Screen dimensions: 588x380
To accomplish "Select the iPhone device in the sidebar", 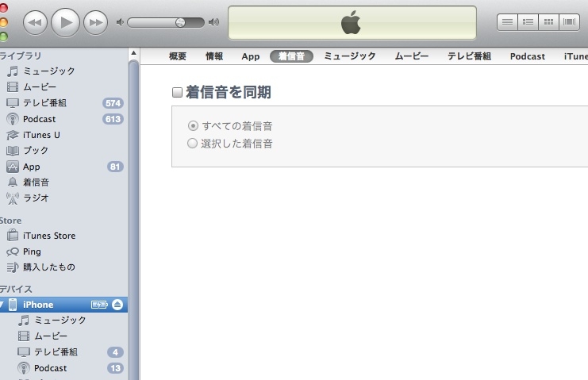I will [63, 305].
